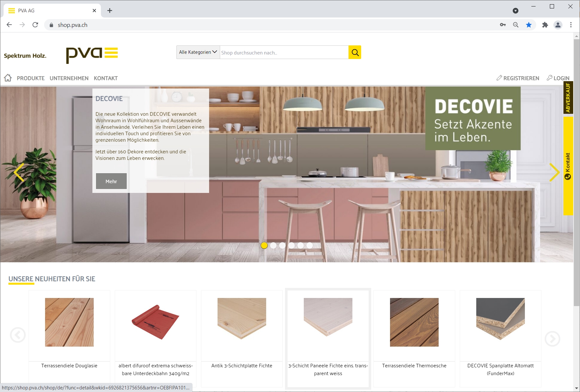Open DECOVIE Spanplatte Altomatt image

(x=501, y=319)
